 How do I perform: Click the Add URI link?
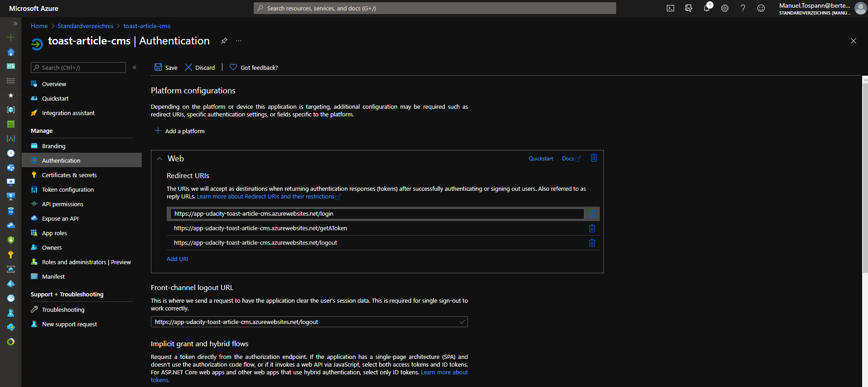[177, 259]
